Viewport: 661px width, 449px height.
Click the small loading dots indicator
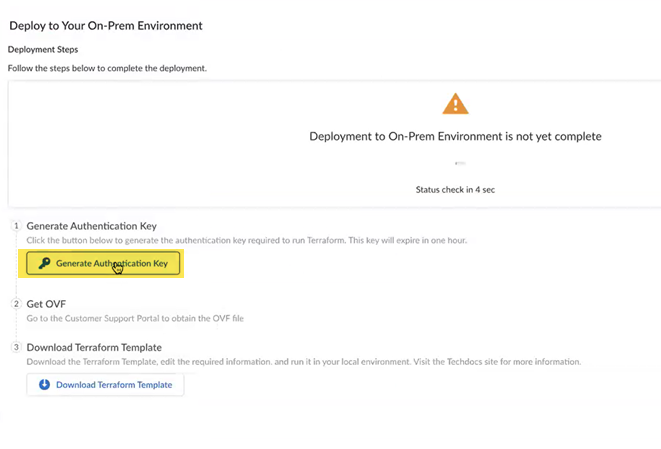pyautogui.click(x=459, y=162)
